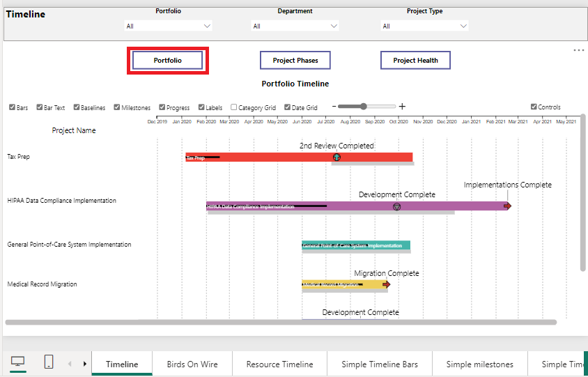The width and height of the screenshot is (588, 377).
Task: Switch to Birds On Wire tab
Action: (x=192, y=364)
